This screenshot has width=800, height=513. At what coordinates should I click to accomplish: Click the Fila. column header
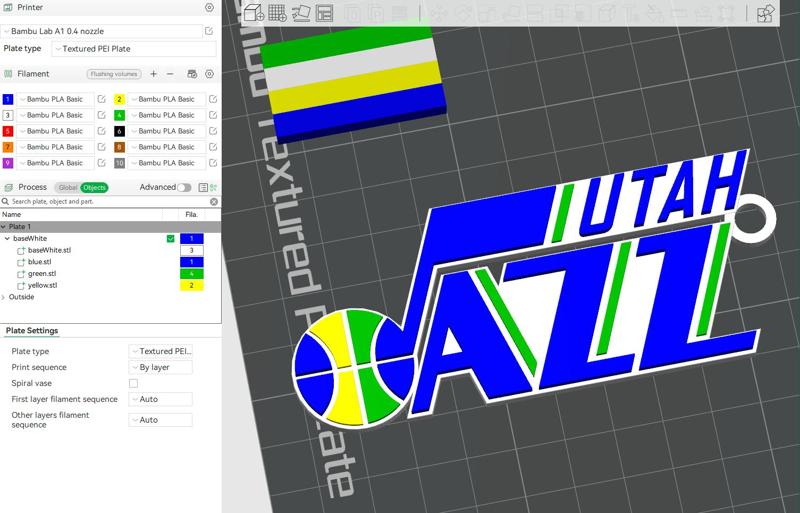click(191, 214)
